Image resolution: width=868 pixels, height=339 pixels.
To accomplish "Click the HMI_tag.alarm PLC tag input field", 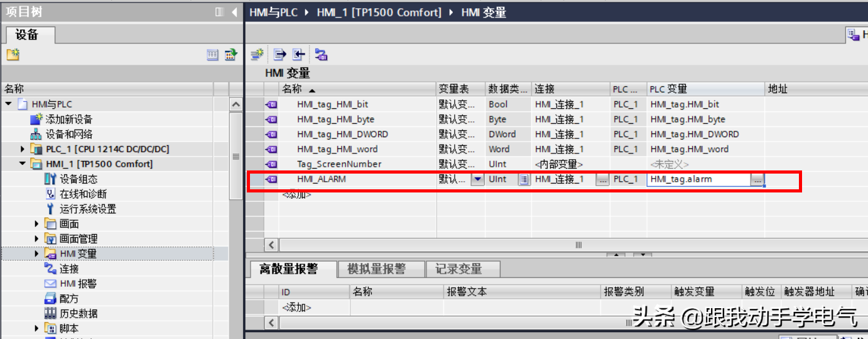I will [x=698, y=179].
